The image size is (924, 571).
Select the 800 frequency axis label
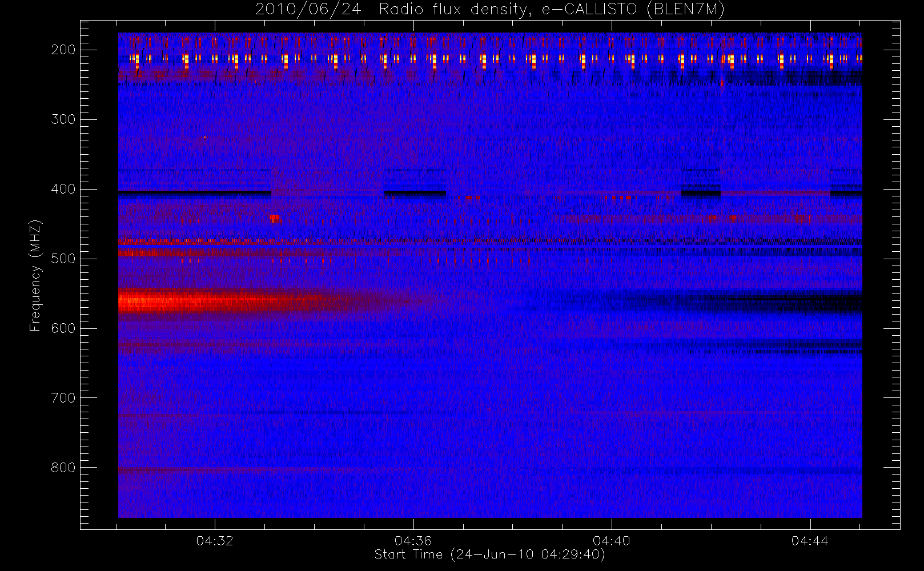coord(63,468)
